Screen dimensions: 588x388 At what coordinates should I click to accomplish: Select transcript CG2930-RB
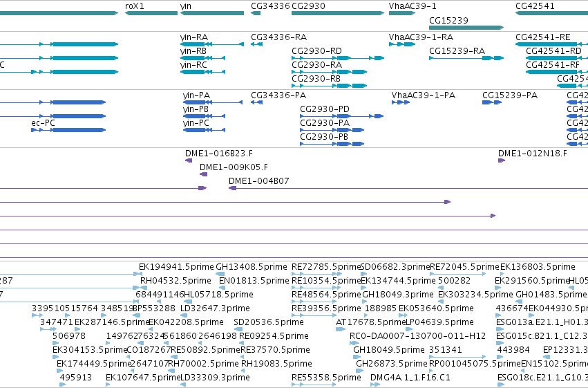(x=330, y=86)
